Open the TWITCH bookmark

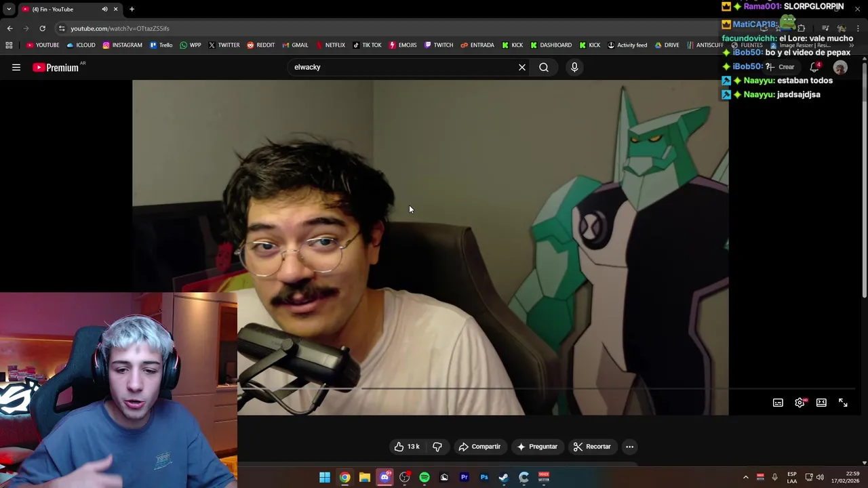[x=439, y=45]
